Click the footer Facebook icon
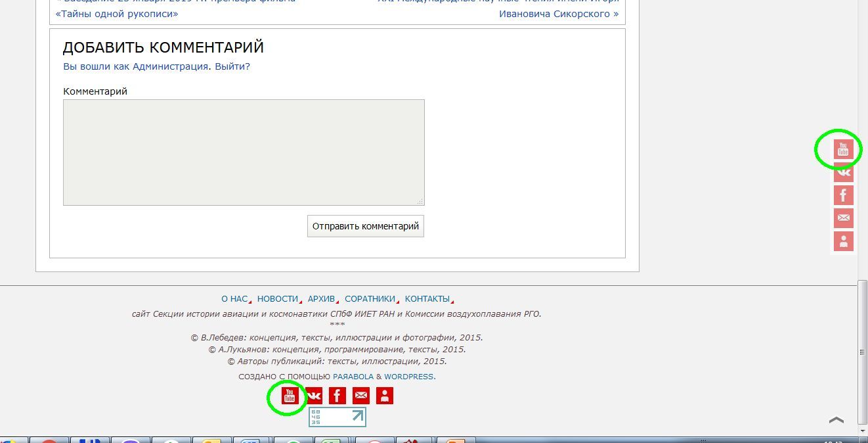 (x=337, y=396)
